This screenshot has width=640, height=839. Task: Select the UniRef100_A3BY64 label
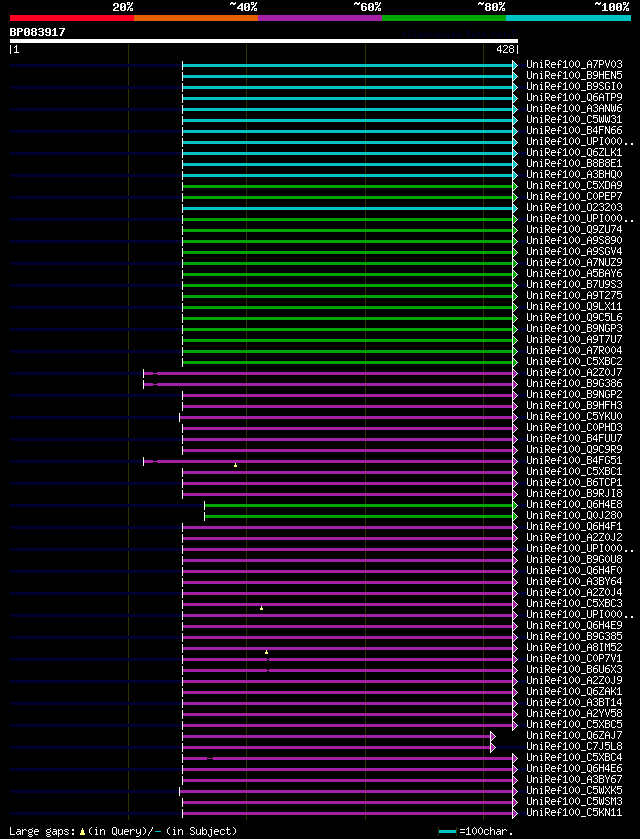(x=574, y=582)
